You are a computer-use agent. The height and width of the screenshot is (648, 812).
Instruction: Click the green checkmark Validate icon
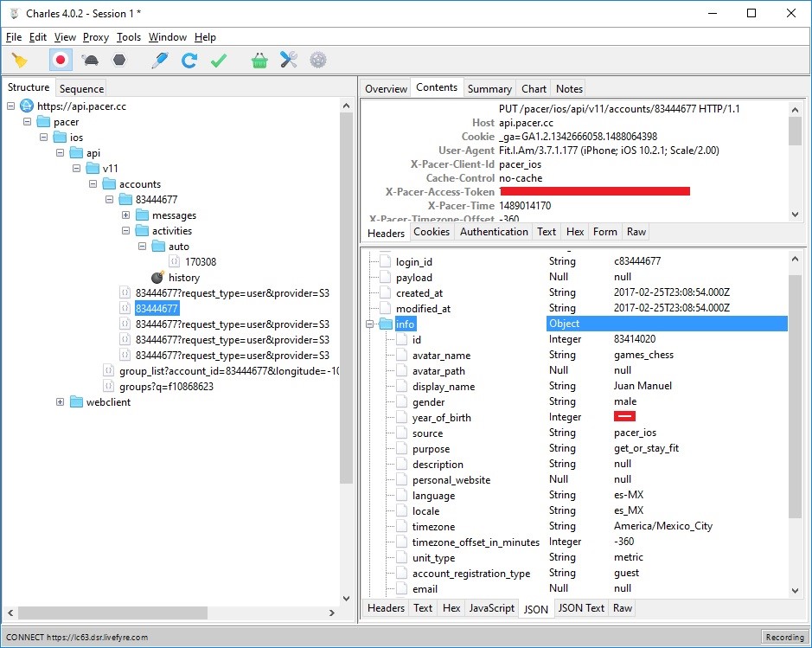pyautogui.click(x=219, y=61)
